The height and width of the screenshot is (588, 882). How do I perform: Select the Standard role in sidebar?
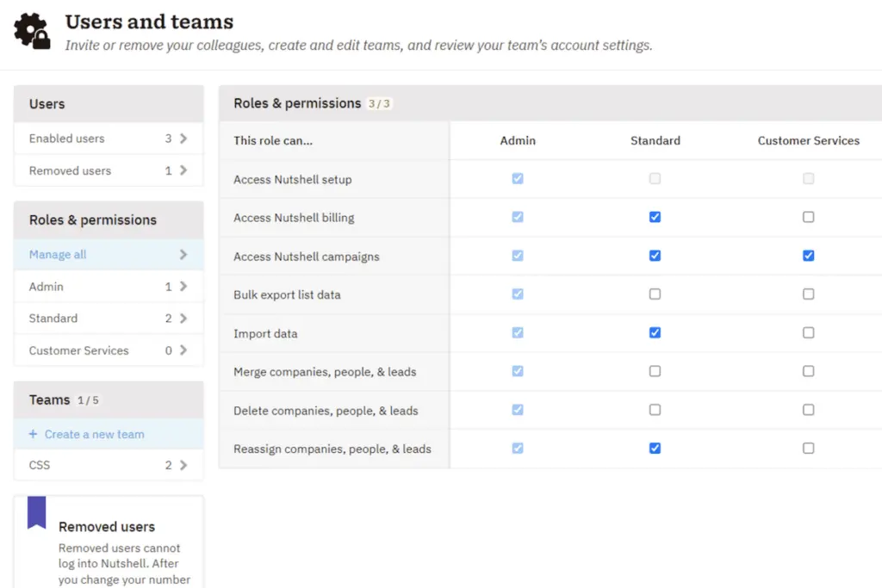pyautogui.click(x=109, y=319)
